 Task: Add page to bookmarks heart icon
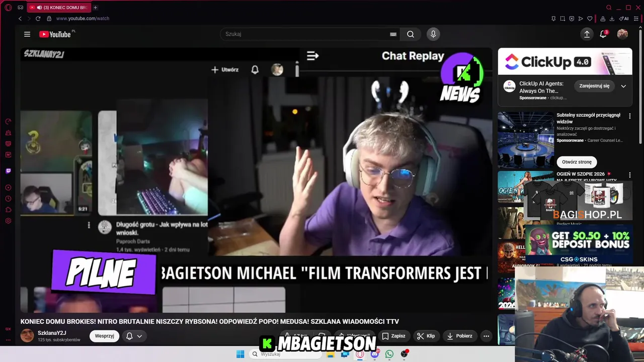coord(590,19)
